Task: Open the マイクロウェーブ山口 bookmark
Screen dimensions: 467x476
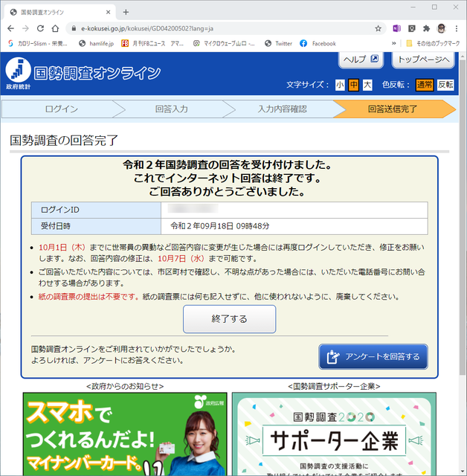Action: tap(224, 43)
